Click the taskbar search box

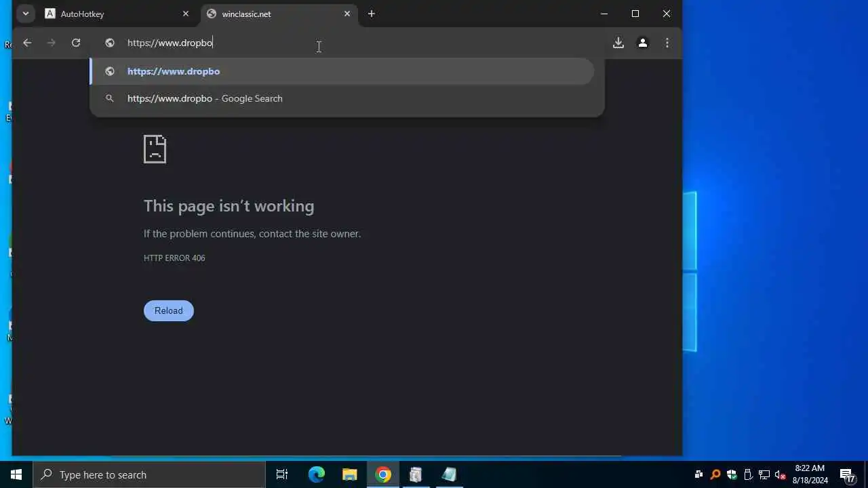pos(149,474)
